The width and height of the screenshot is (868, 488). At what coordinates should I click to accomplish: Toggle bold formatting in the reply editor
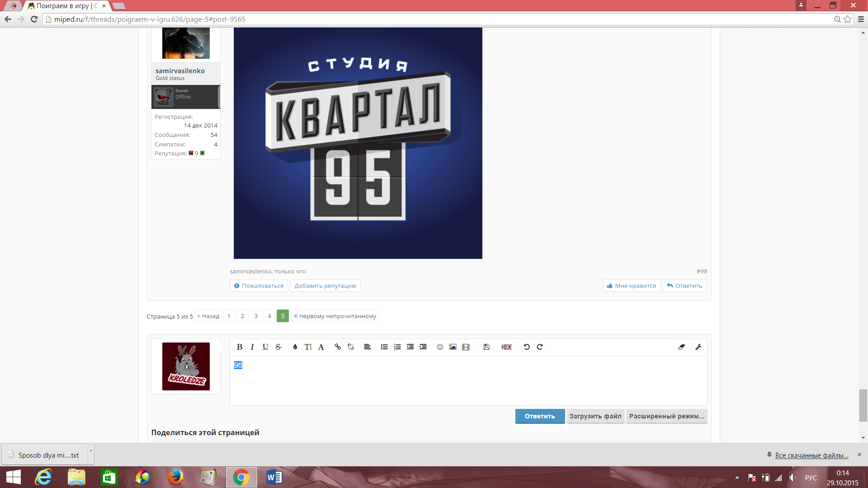click(x=240, y=347)
